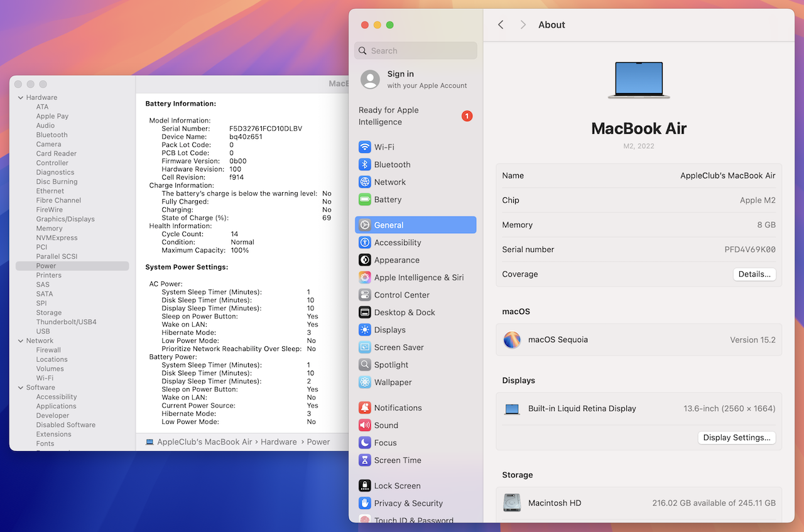
Task: Select USB in System Information sidebar
Action: 43,332
